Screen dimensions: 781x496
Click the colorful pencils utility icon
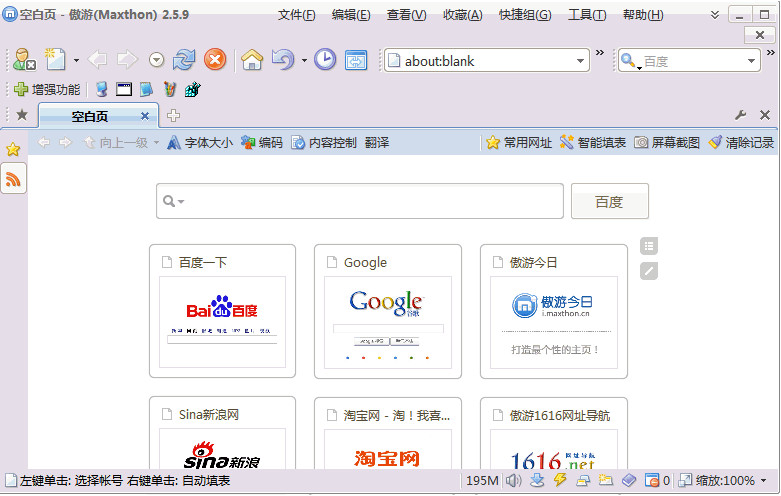point(170,90)
